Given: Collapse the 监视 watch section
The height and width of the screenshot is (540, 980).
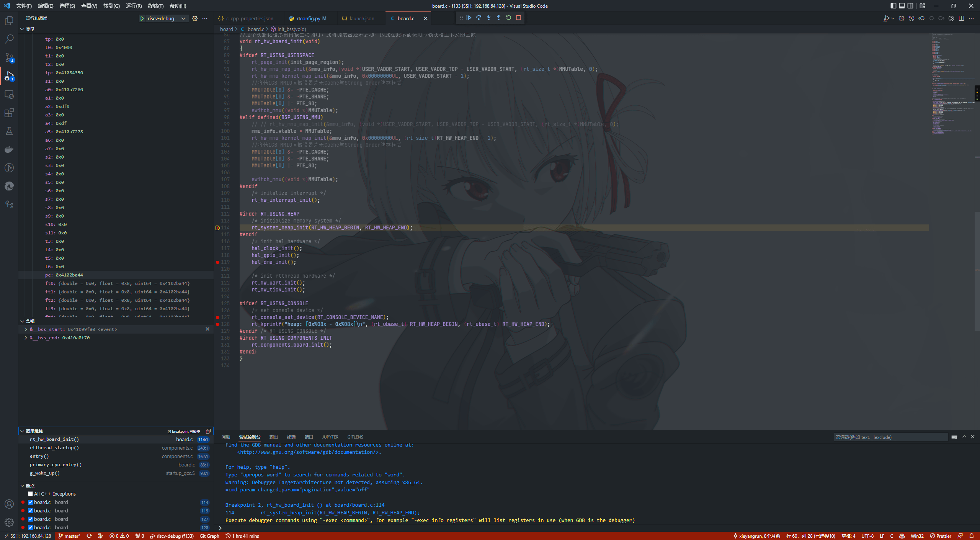Looking at the screenshot, I should pyautogui.click(x=22, y=321).
